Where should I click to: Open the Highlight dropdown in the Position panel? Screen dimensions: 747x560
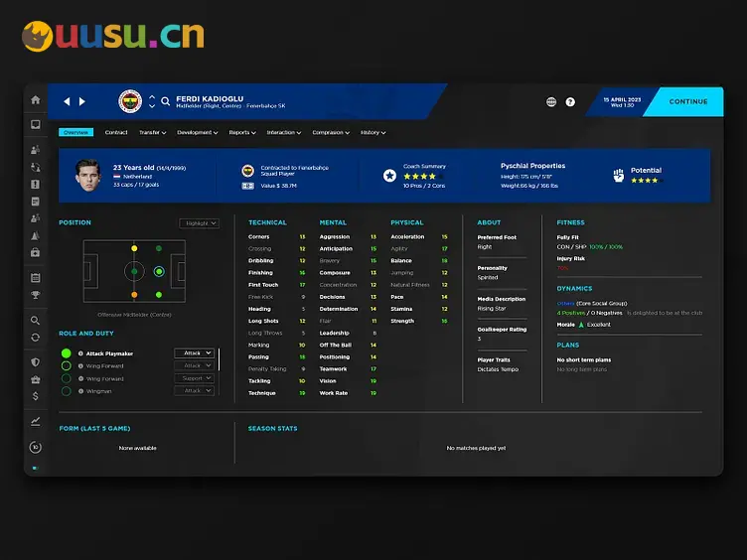(200, 223)
